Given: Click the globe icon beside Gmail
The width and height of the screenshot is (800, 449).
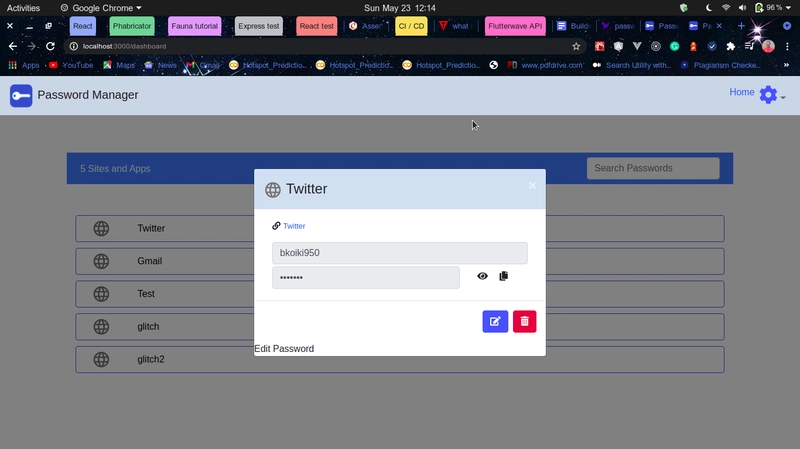Looking at the screenshot, I should tap(101, 261).
